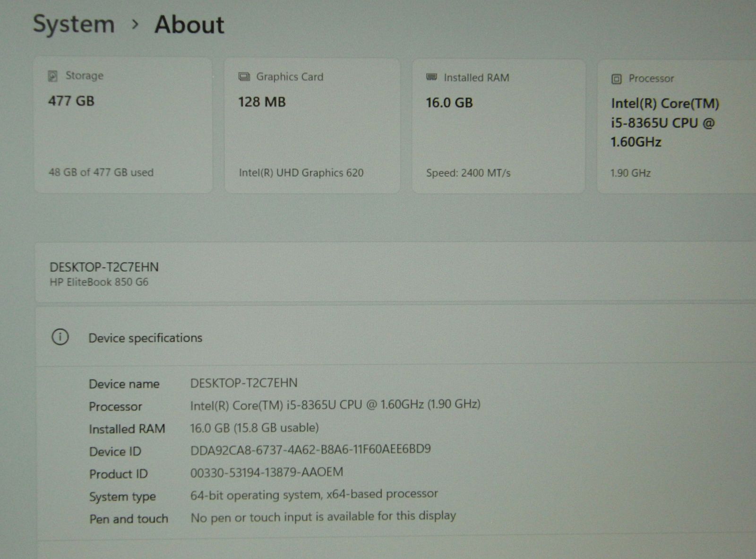Click the 64-bit operating system type value

(x=314, y=494)
